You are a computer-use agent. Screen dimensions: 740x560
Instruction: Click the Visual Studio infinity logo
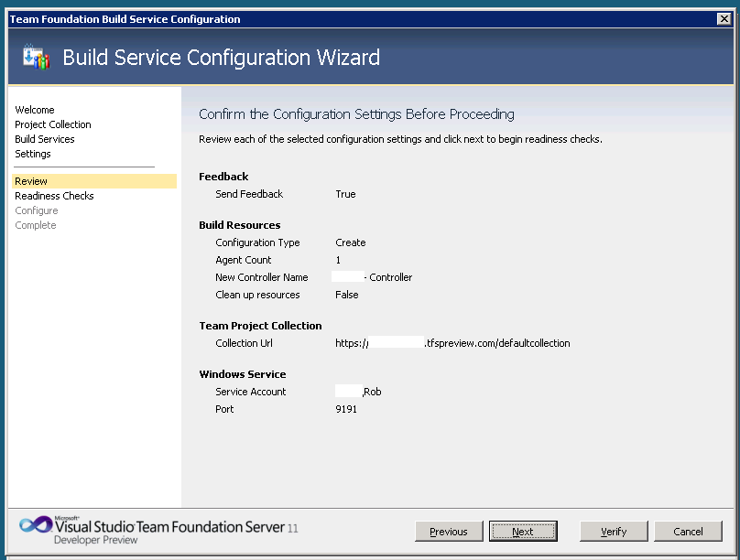click(36, 526)
